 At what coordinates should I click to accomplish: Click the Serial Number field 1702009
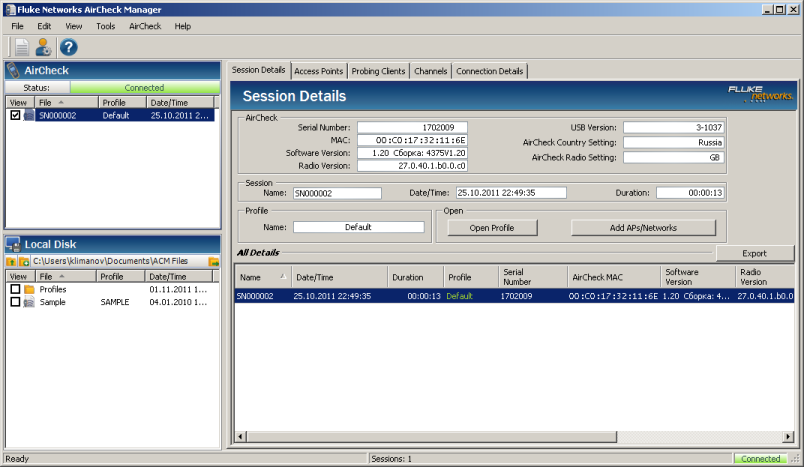coord(412,127)
